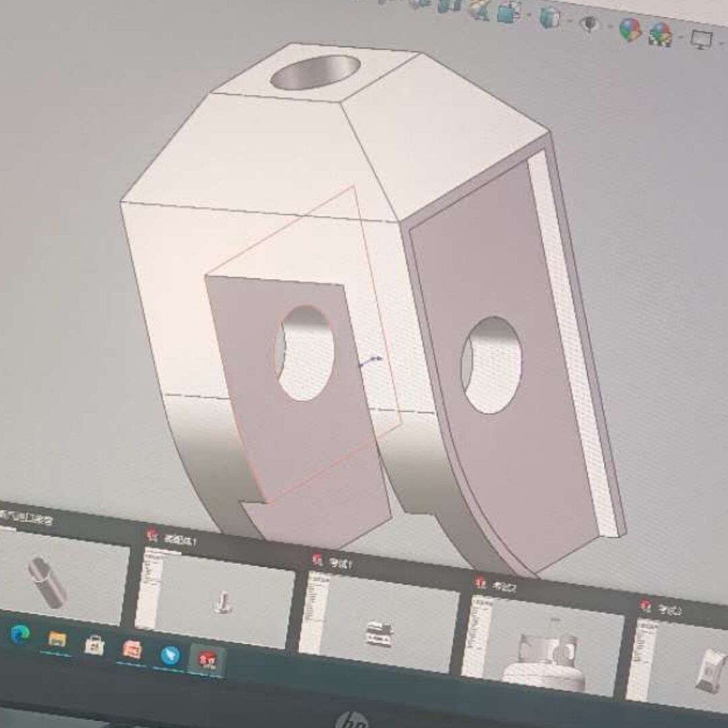The image size is (728, 728).
Task: Open Edit Appearance colored sphere icon
Action: click(x=630, y=30)
